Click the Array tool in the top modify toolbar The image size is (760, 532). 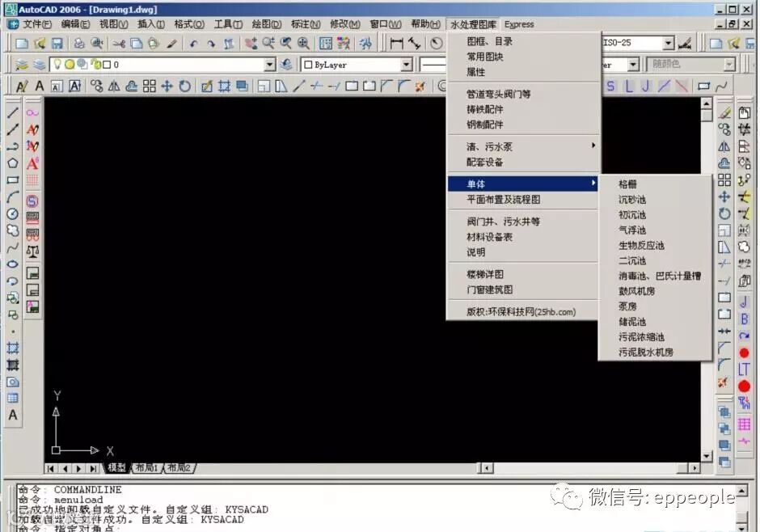150,87
